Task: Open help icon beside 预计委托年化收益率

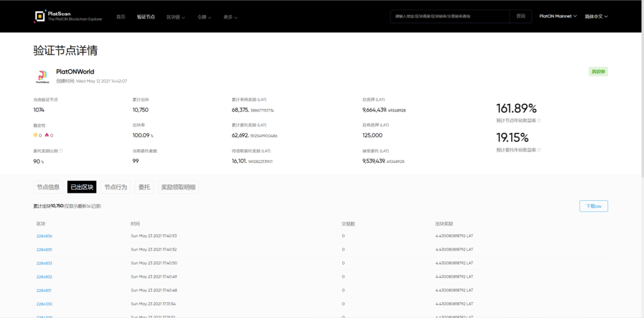Action: (x=539, y=150)
